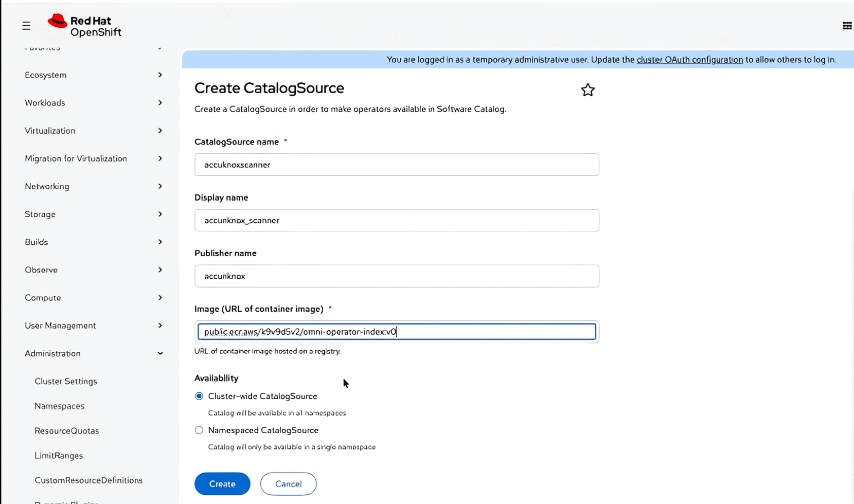This screenshot has height=504, width=854.
Task: Open Cluster Settings in sidebar
Action: 66,381
